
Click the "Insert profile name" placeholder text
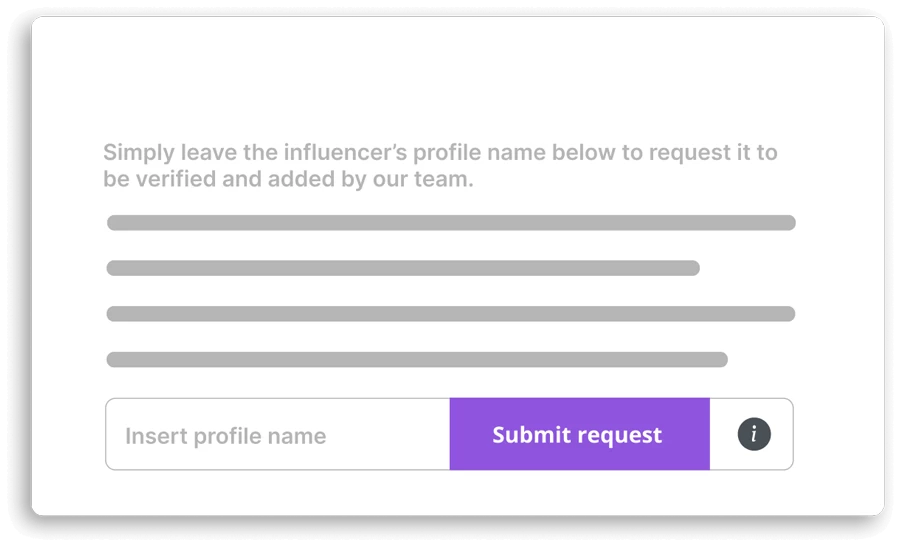click(x=226, y=436)
